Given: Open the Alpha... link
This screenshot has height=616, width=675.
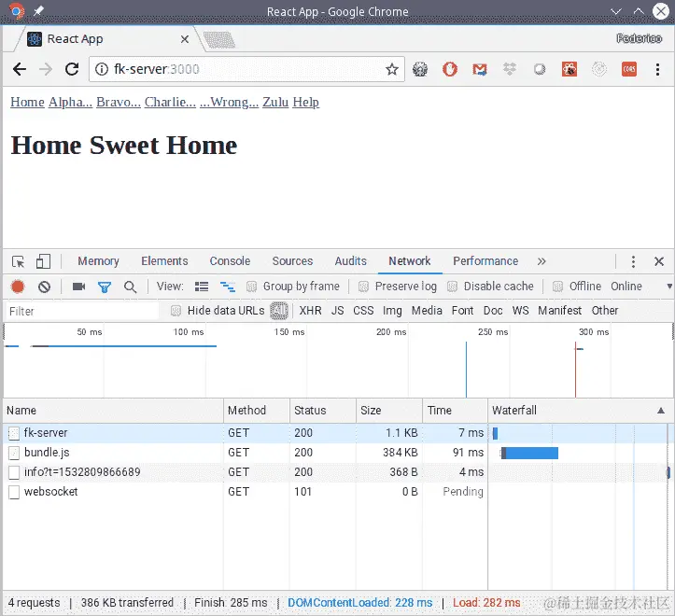Looking at the screenshot, I should tap(70, 102).
